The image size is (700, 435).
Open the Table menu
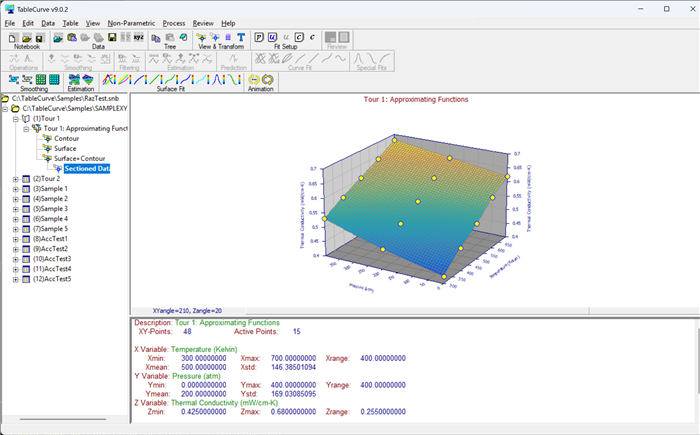tap(70, 23)
